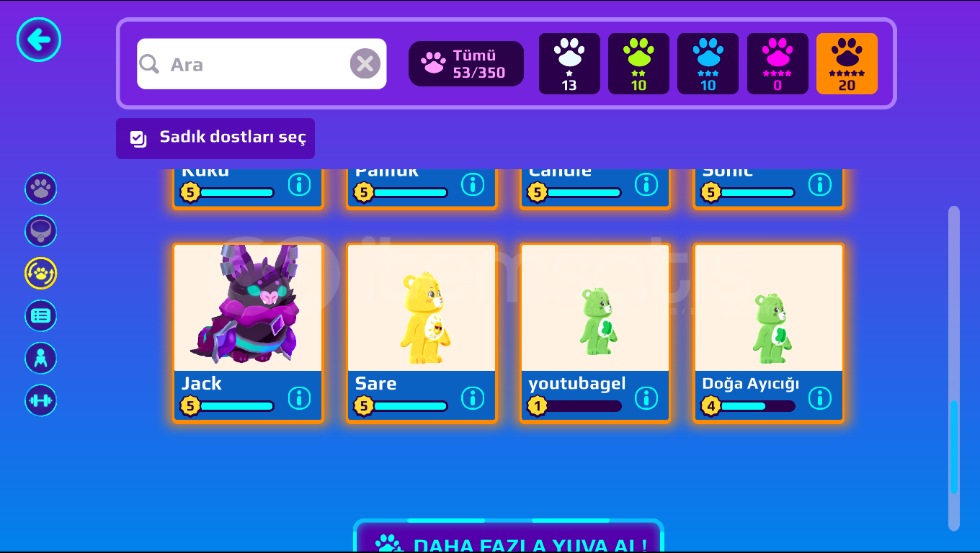Filter by four-star pink paw tab
The image size is (980, 553).
(x=778, y=63)
